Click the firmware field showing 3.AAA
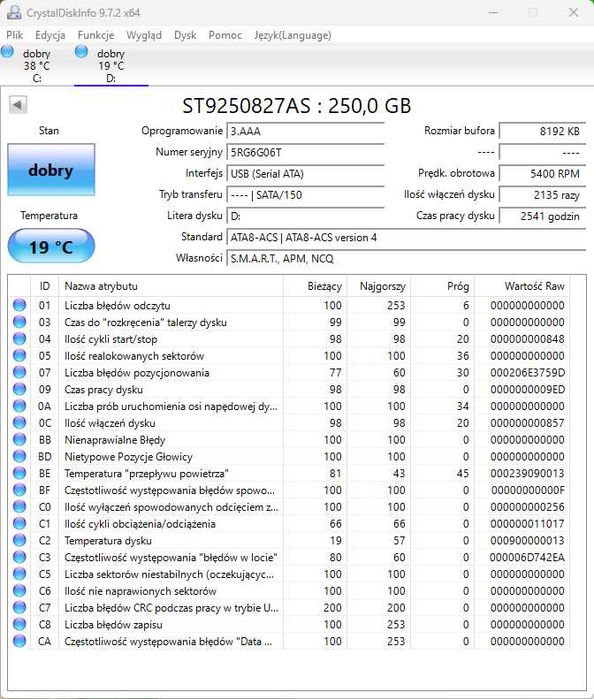 [305, 131]
